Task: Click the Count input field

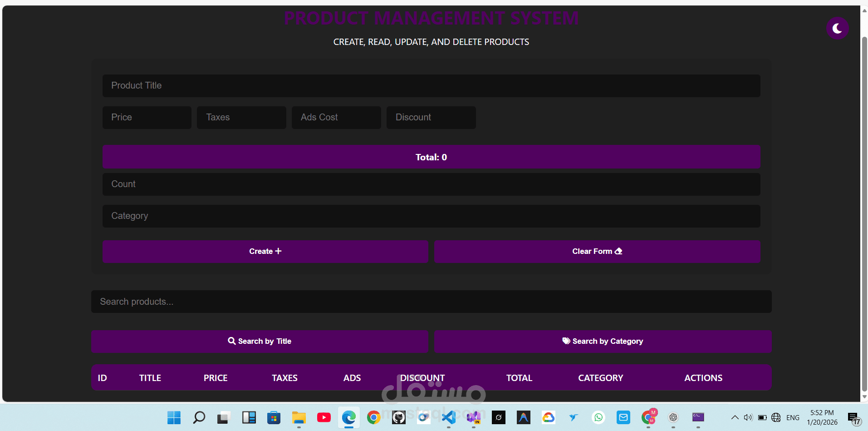Action: point(431,184)
